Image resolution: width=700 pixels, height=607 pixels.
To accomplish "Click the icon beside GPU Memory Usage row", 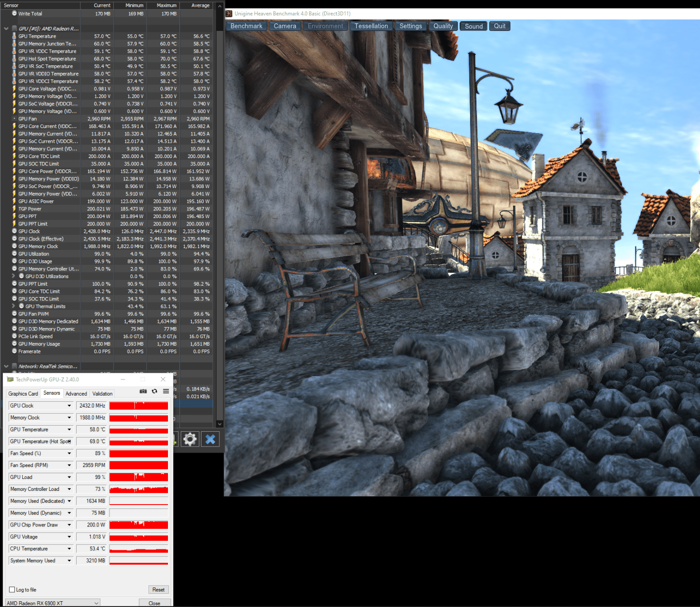I will tap(14, 344).
